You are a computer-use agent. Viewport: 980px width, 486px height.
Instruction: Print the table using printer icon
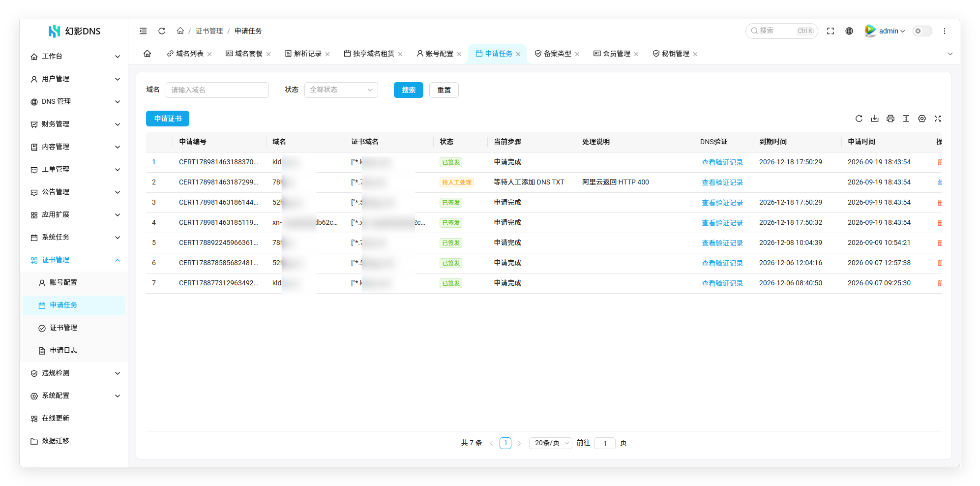point(891,119)
